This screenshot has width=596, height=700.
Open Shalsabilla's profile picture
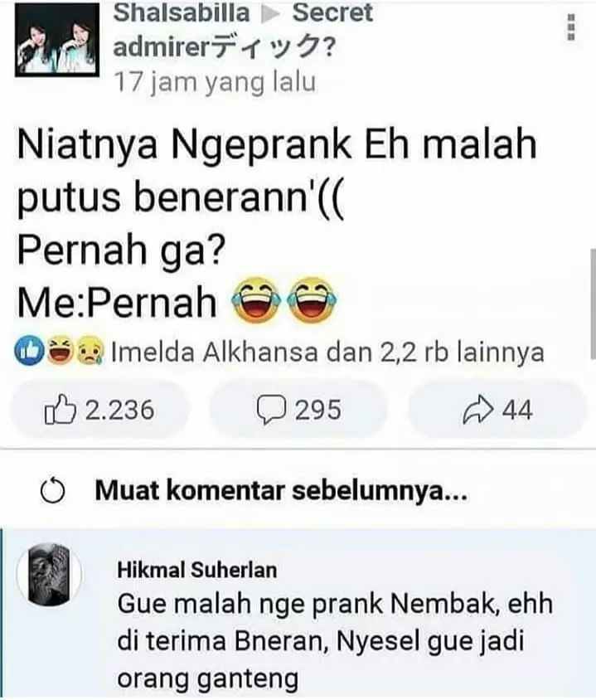(x=57, y=40)
